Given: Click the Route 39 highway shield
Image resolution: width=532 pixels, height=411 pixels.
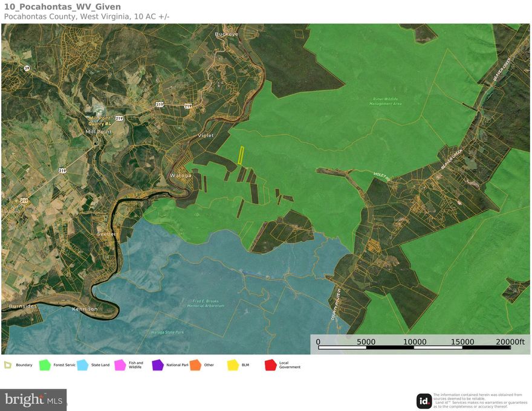Looking at the screenshot, I should [x=27, y=68].
